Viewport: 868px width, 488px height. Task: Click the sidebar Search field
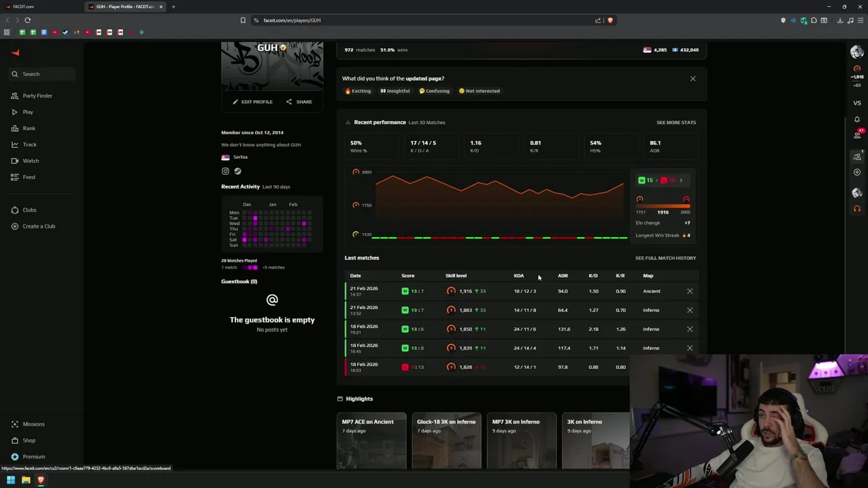pyautogui.click(x=41, y=74)
